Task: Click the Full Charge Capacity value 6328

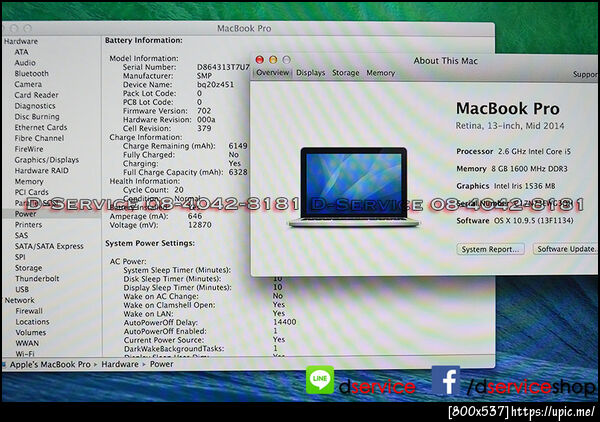Action: coord(238,172)
